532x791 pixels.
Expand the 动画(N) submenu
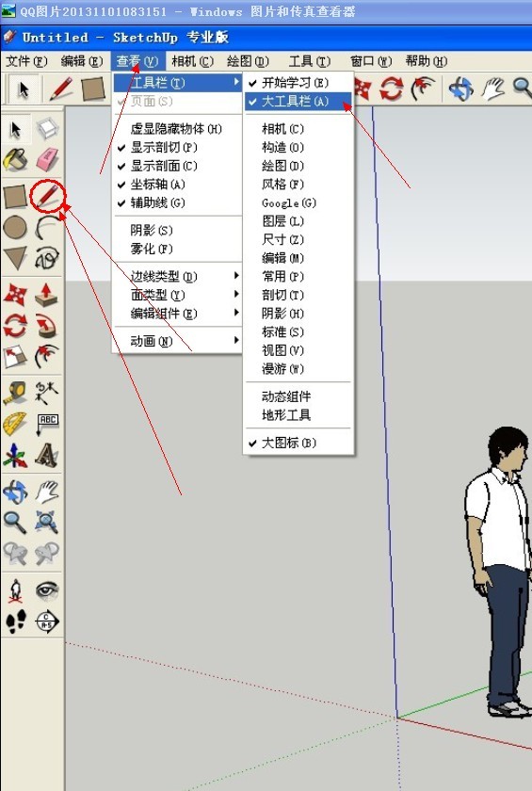[178, 341]
